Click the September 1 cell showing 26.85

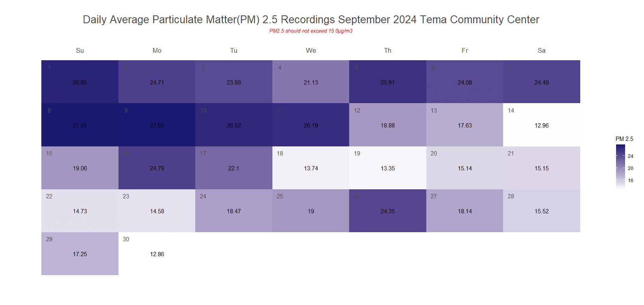80,82
